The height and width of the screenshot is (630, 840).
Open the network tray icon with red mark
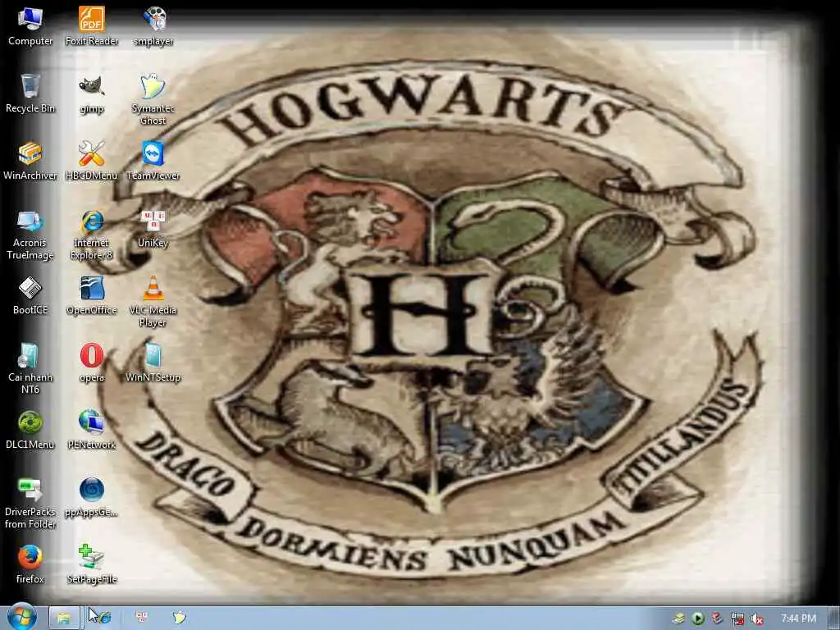(737, 619)
